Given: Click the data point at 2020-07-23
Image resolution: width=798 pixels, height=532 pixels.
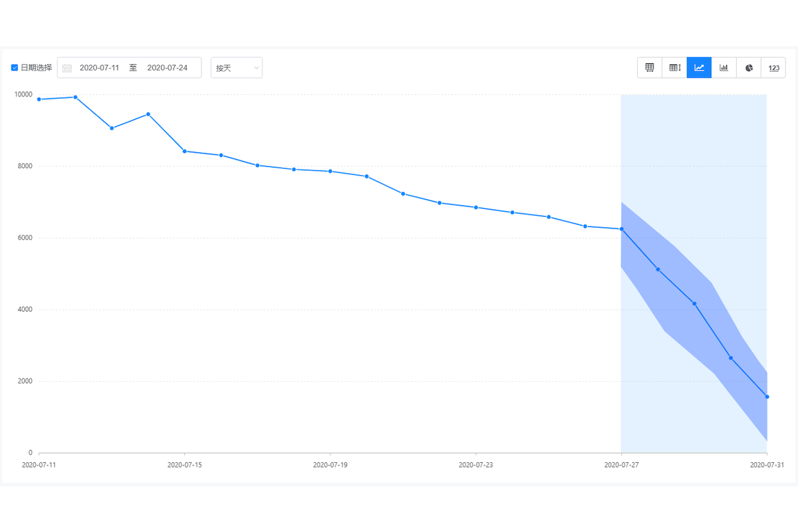Looking at the screenshot, I should point(476,207).
